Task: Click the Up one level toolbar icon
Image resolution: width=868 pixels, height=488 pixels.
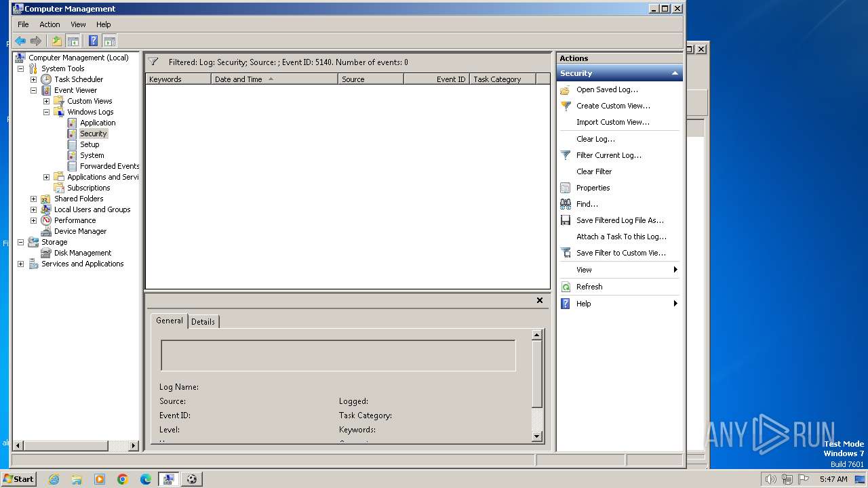Action: coord(57,41)
